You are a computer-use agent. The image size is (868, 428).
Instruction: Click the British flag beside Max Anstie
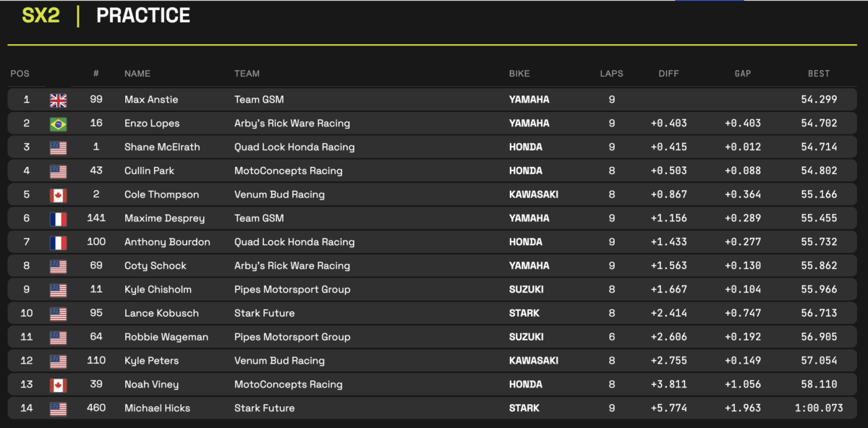pos(58,100)
